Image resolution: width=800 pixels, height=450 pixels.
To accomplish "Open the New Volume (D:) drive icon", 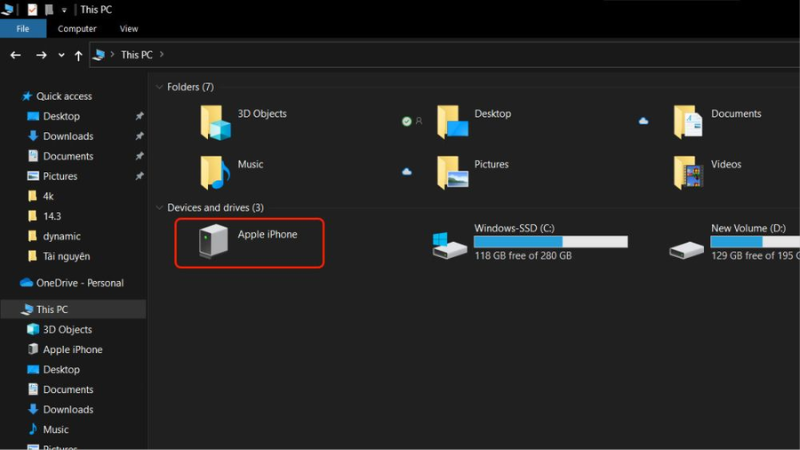I will [686, 250].
